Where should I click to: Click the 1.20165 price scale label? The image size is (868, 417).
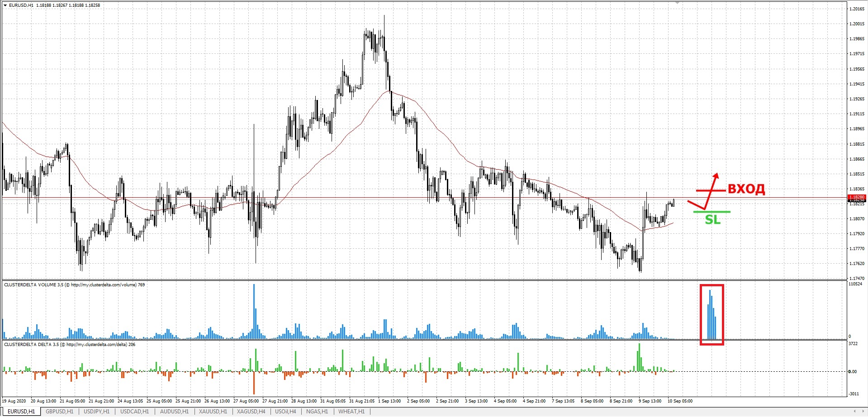tap(857, 9)
